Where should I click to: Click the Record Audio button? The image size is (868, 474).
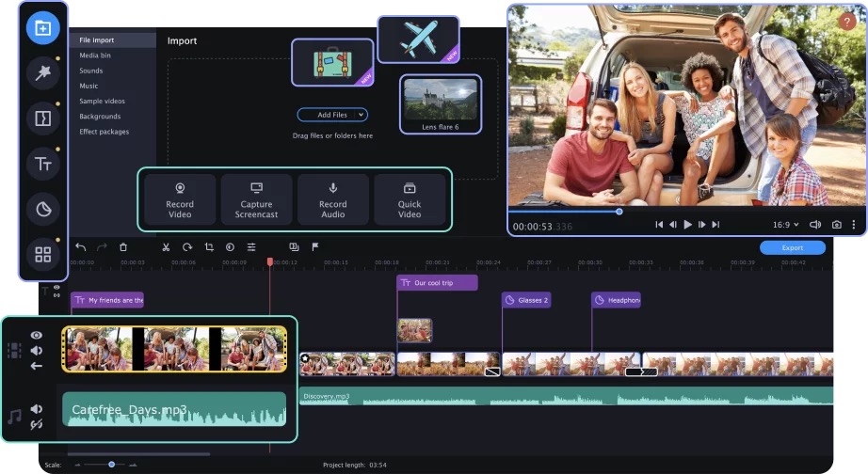tap(332, 199)
